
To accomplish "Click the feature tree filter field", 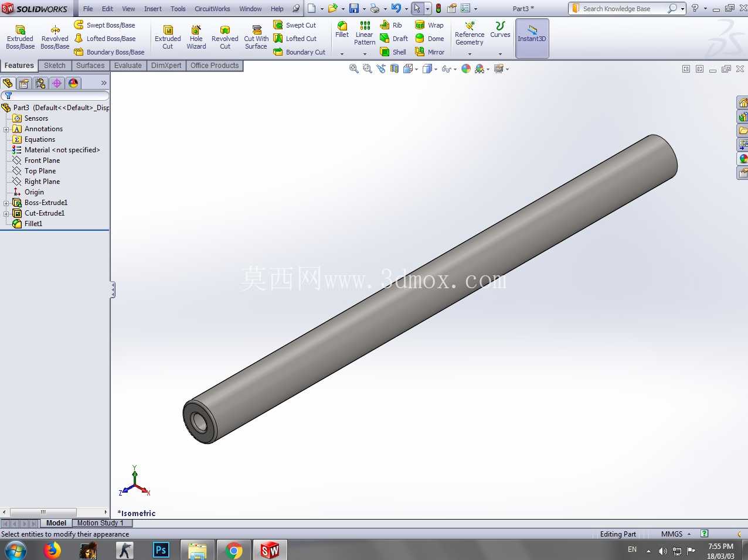I will tap(55, 95).
